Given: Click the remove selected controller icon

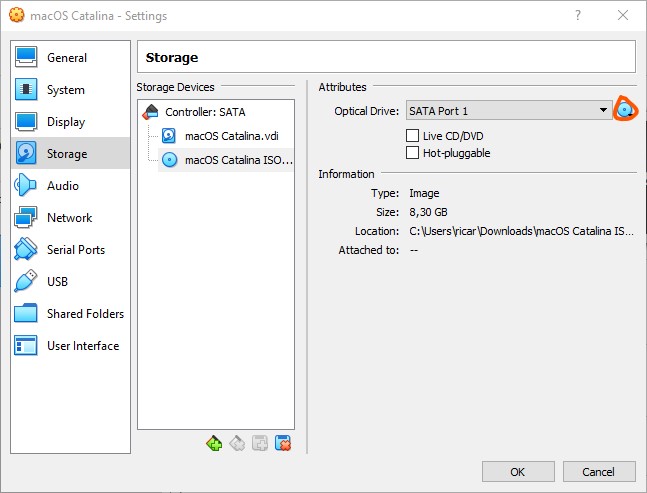Looking at the screenshot, I should point(237,443).
